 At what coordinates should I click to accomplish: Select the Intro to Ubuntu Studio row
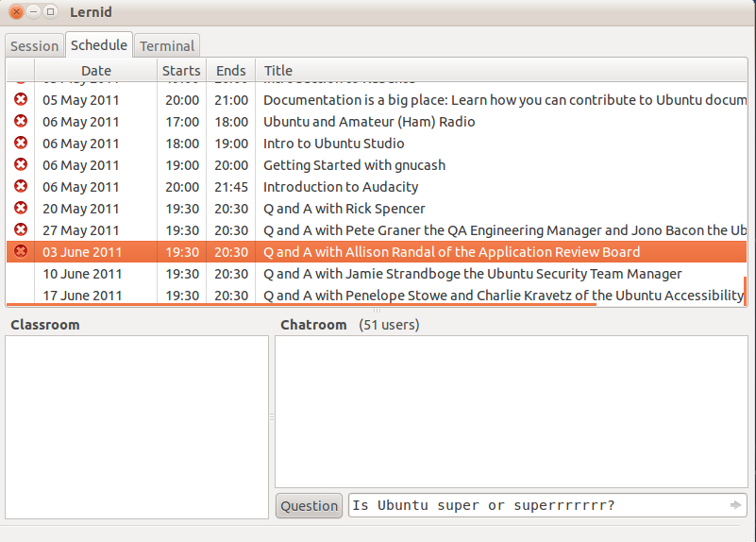click(377, 144)
